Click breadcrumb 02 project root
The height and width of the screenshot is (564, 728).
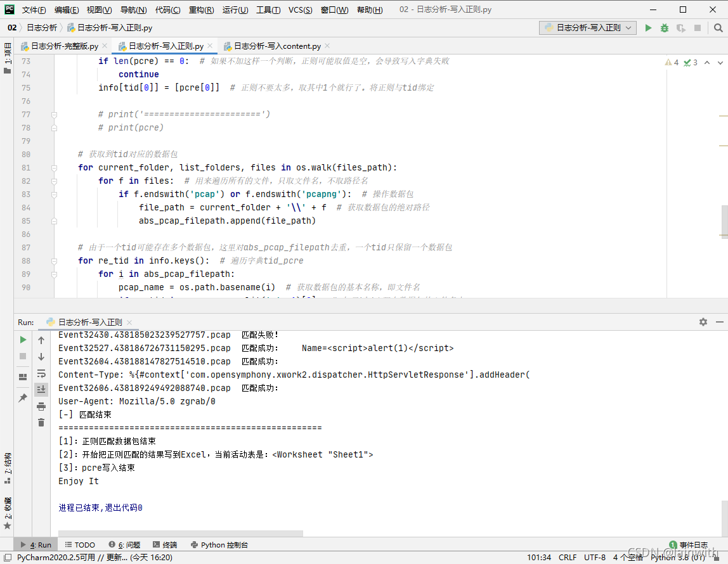coord(12,28)
